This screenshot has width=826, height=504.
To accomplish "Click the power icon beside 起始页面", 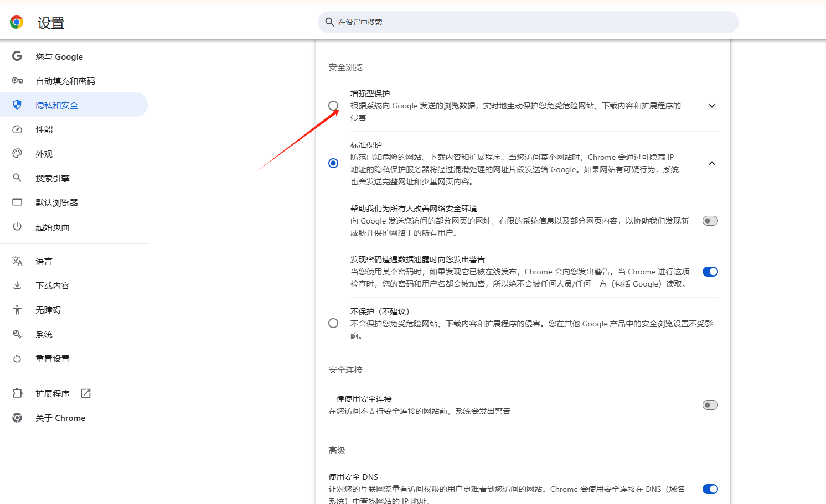I will pos(17,227).
